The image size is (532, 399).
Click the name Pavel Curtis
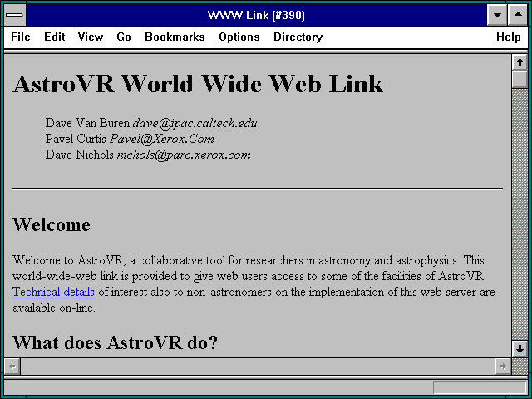point(76,139)
